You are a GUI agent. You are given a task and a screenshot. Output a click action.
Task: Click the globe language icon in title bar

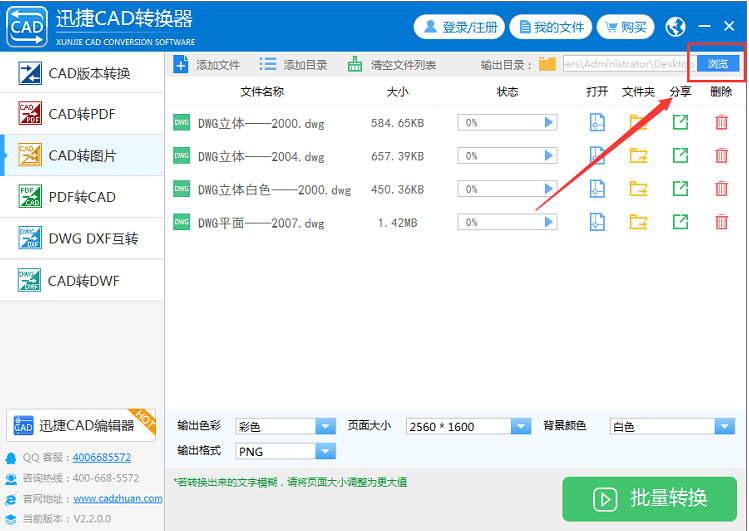[x=675, y=27]
